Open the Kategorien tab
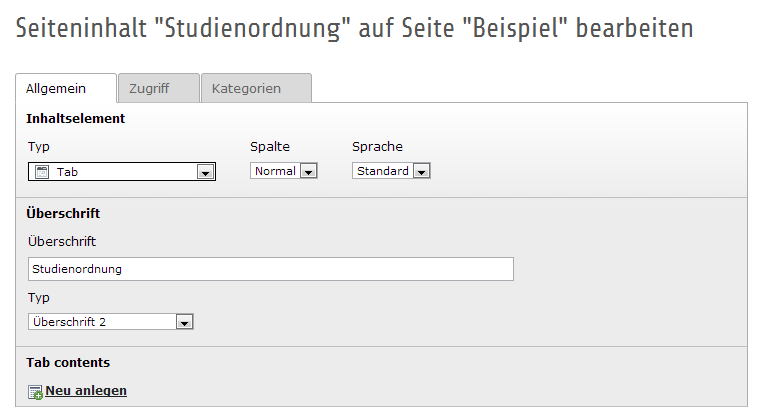Image resolution: width=761 pixels, height=415 pixels. (246, 88)
